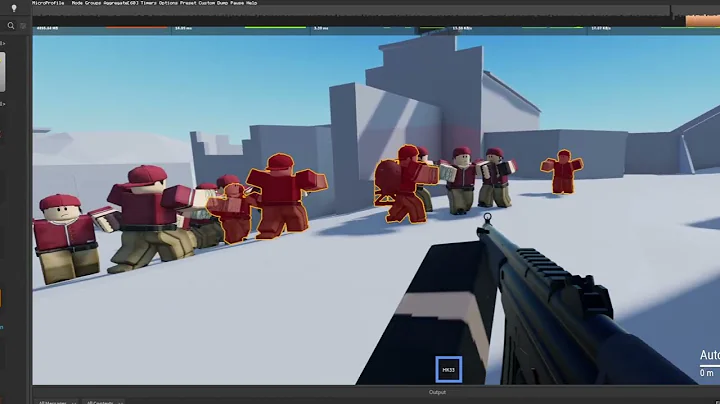Click the lightbulb icon in the left sidebar
The image size is (720, 404).
[x=14, y=8]
